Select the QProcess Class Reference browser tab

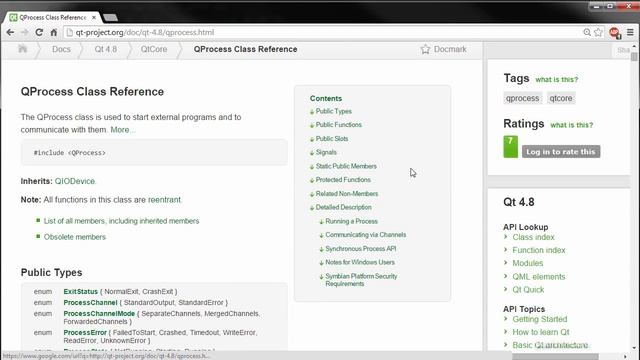52,18
